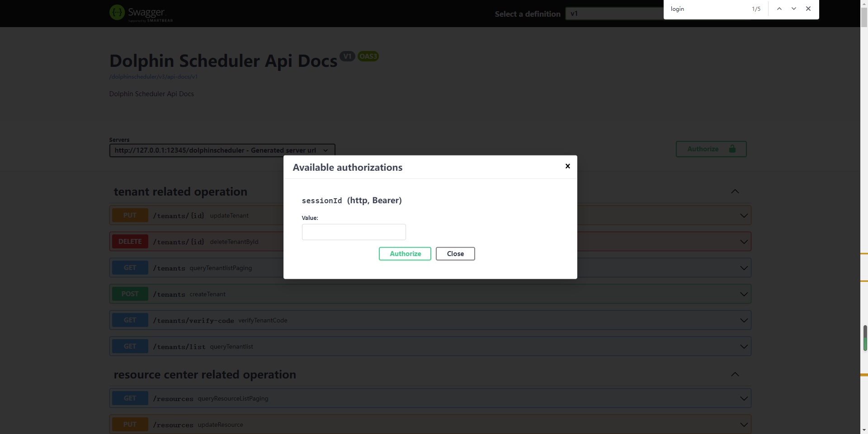Collapse the resource center related operation section
The width and height of the screenshot is (868, 434).
[x=735, y=374]
